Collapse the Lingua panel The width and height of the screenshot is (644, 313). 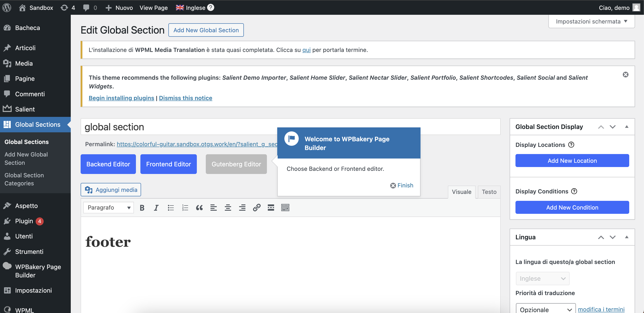point(627,237)
